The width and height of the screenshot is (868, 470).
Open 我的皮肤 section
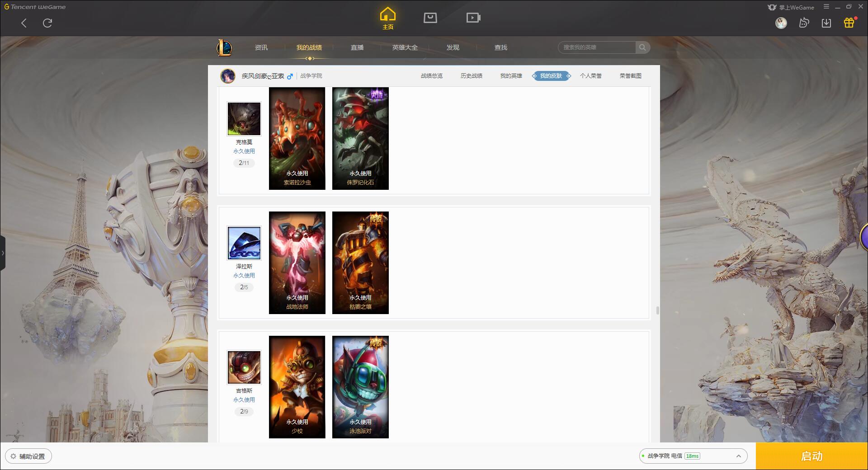tap(551, 76)
